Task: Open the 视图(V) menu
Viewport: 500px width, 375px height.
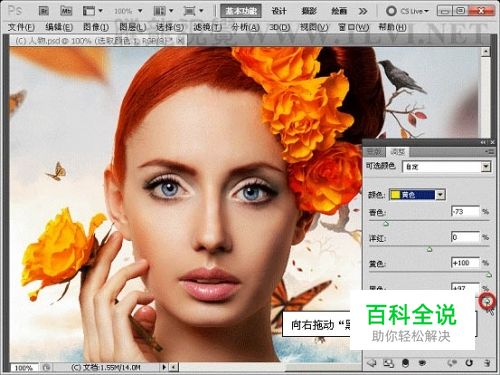Action: click(314, 27)
